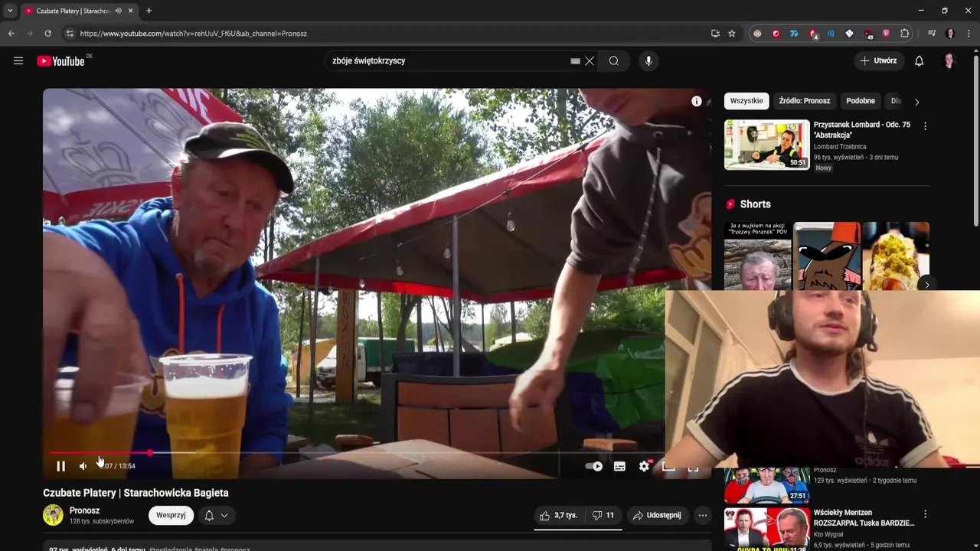Image resolution: width=980 pixels, height=551 pixels.
Task: Click browser back arrow
Action: click(11, 34)
